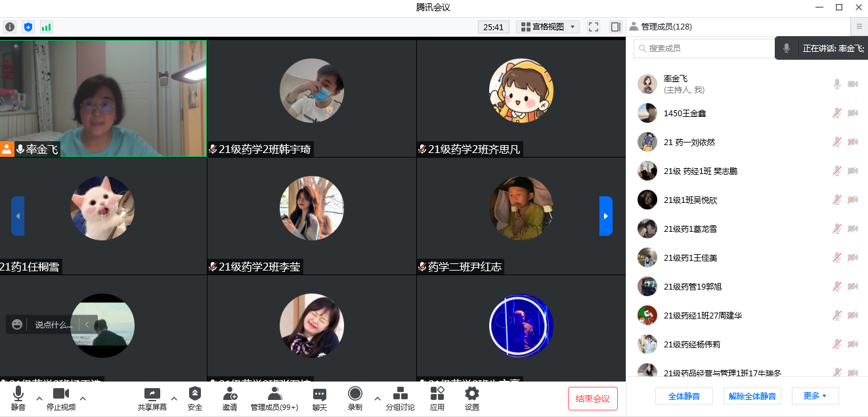The height and width of the screenshot is (417, 868).
Task: Click the emoji reaction smiley icon
Action: pyautogui.click(x=17, y=324)
